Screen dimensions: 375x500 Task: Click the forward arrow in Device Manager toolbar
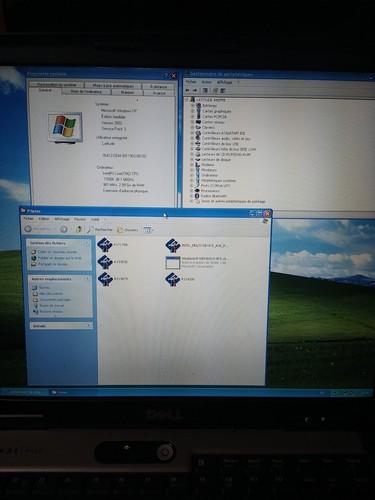[x=195, y=90]
